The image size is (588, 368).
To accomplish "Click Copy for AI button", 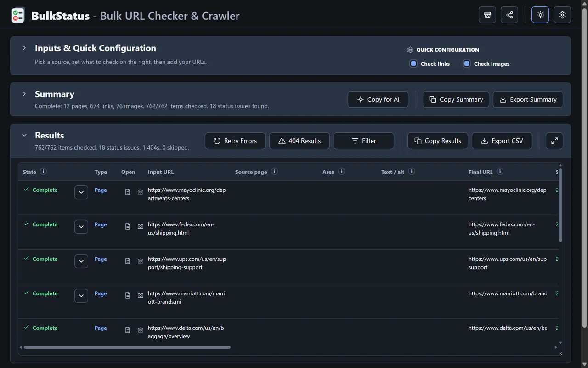I will click(378, 99).
